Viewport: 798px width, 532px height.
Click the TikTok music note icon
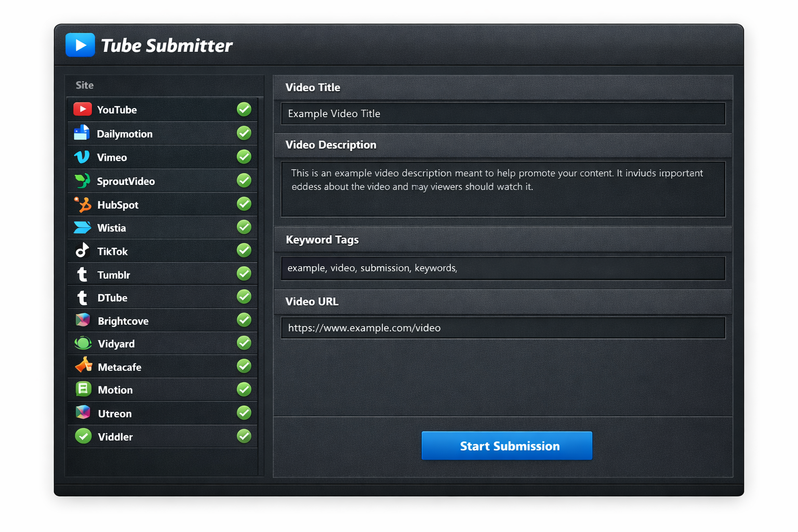82,250
